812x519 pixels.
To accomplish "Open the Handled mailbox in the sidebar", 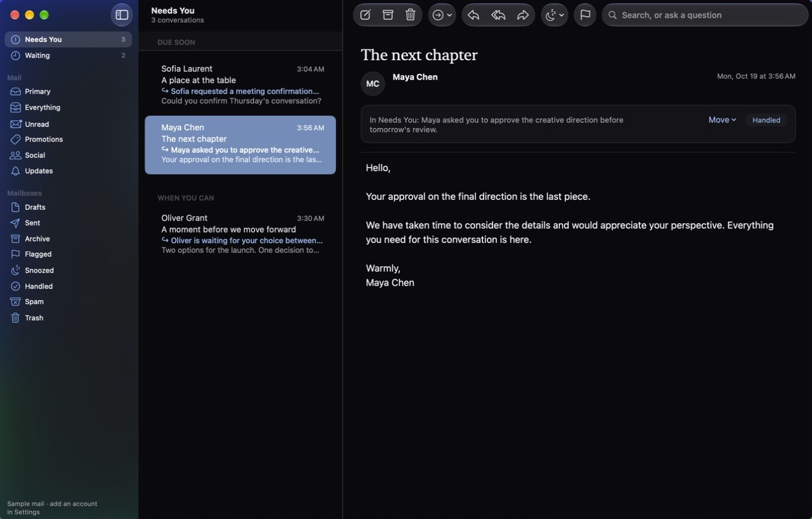I will tap(69, 286).
